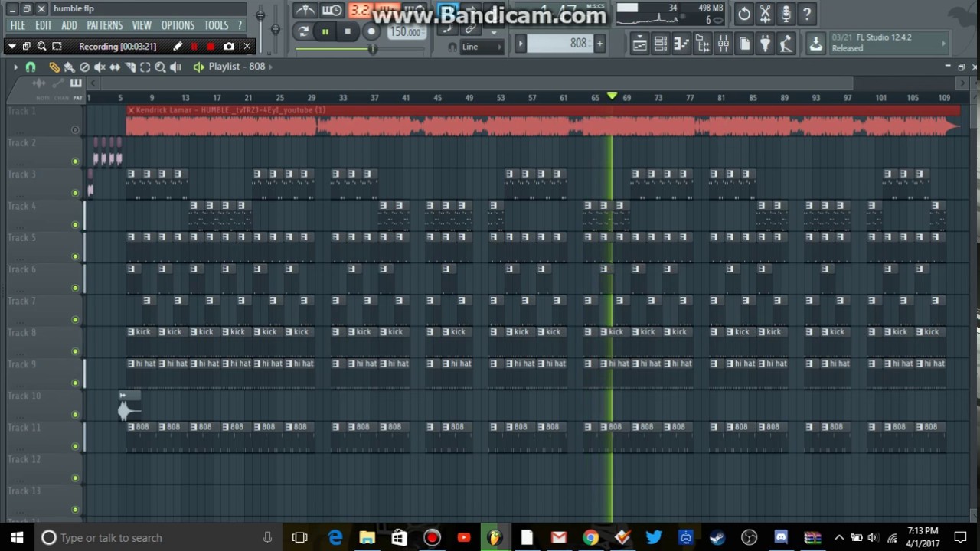Mute Track 4 using its green LED

75,224
